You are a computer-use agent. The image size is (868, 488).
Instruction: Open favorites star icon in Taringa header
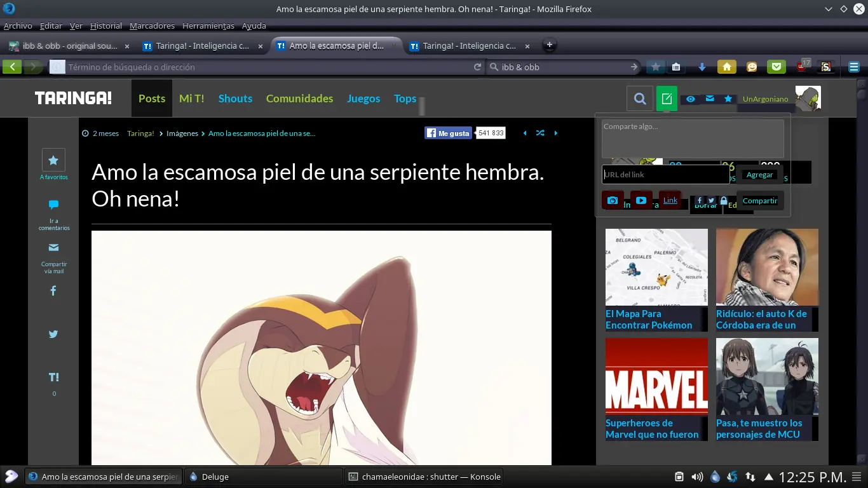point(728,98)
